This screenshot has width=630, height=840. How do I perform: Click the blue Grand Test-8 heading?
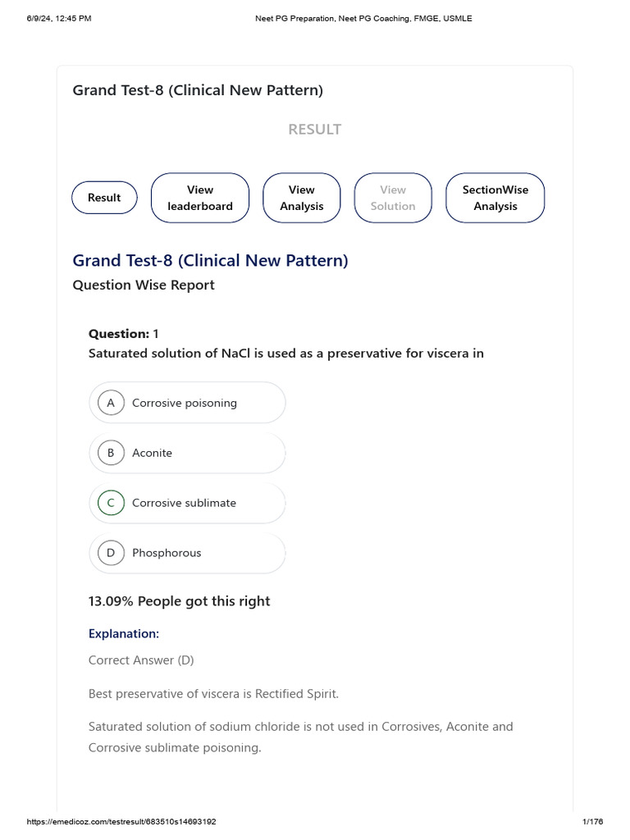(210, 261)
